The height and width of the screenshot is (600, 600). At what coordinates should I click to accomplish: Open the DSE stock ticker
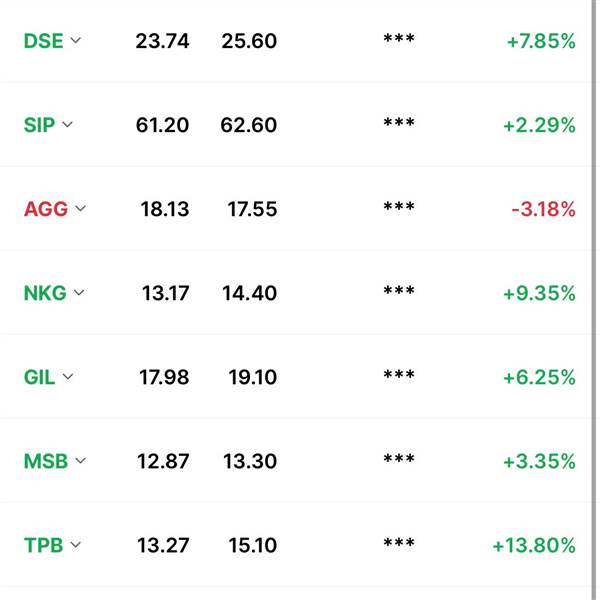tap(43, 41)
